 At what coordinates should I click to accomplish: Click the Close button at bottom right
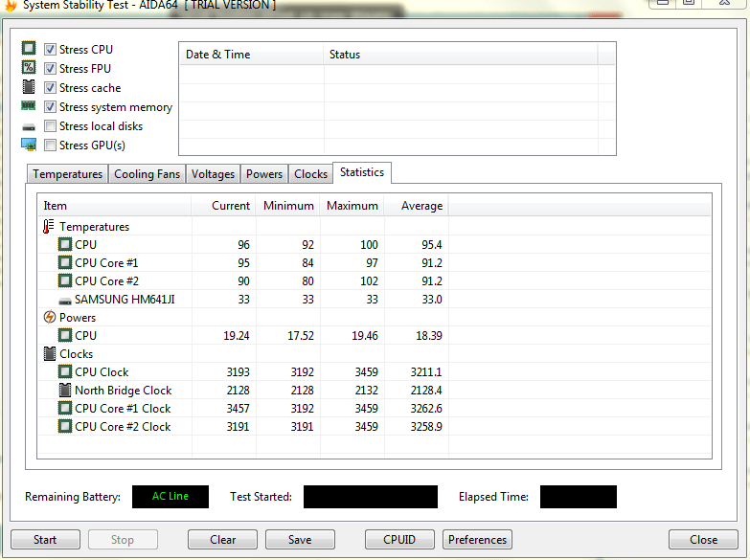[x=703, y=540]
